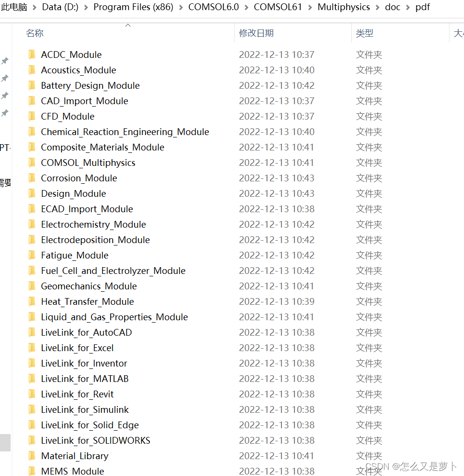This screenshot has width=464, height=476.
Task: Go to Multiphysics breadcrumb
Action: point(344,7)
